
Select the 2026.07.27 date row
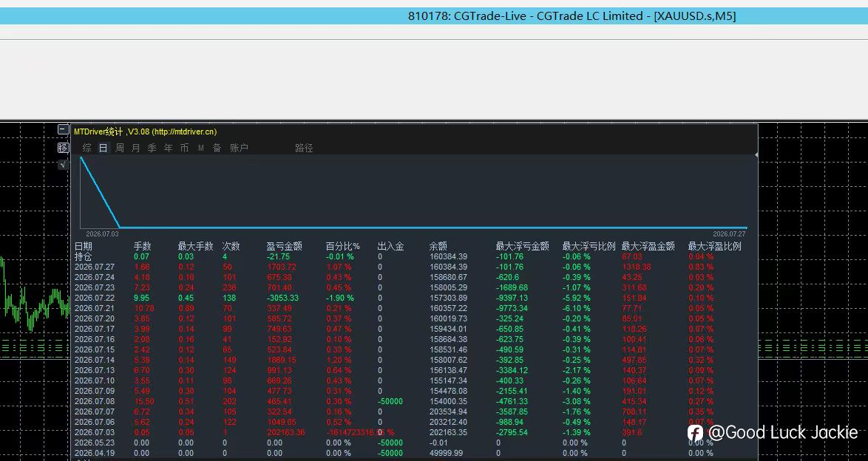click(95, 267)
